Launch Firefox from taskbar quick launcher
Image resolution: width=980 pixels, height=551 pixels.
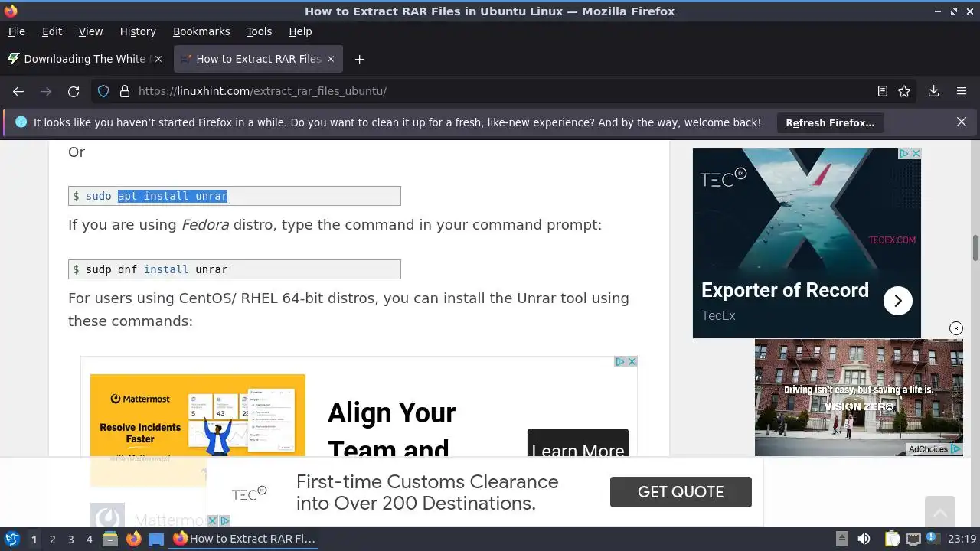pyautogui.click(x=133, y=539)
